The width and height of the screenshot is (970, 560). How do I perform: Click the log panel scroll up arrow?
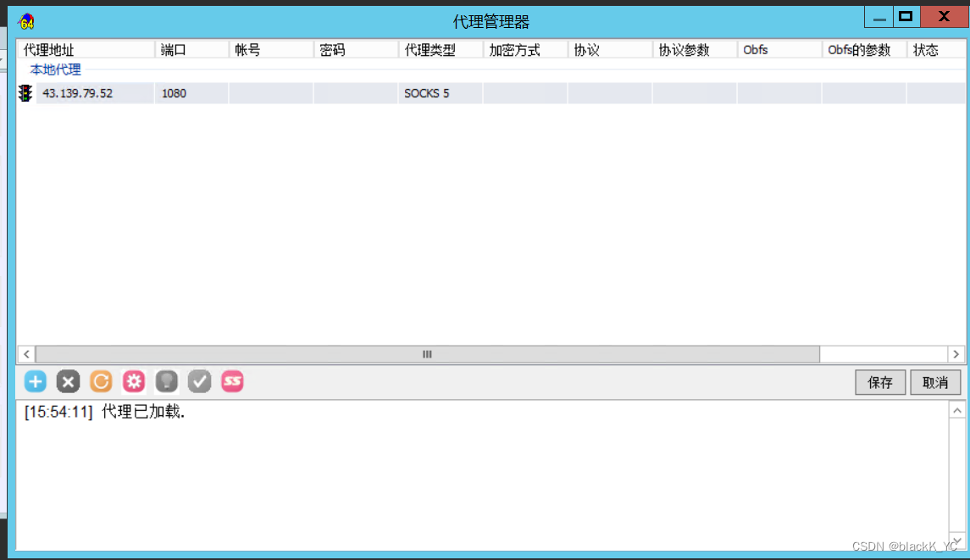(x=957, y=411)
